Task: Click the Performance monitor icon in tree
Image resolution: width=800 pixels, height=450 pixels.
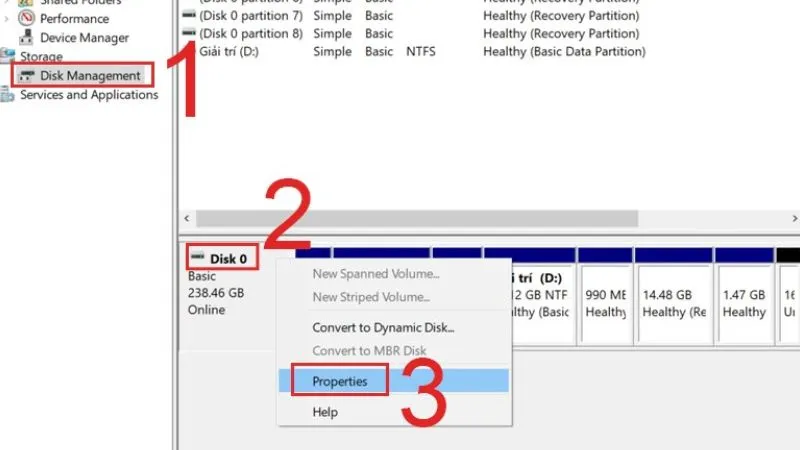Action: coord(27,19)
